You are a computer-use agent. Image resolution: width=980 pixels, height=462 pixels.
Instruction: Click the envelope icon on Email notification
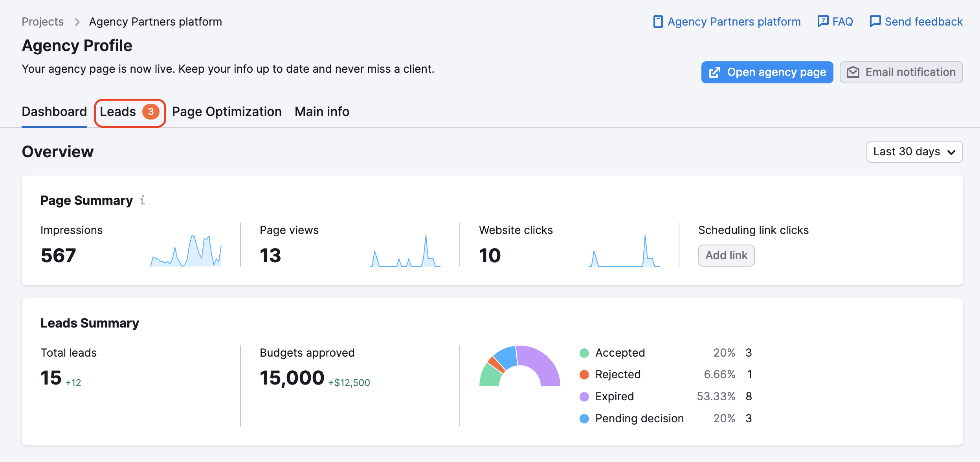853,72
